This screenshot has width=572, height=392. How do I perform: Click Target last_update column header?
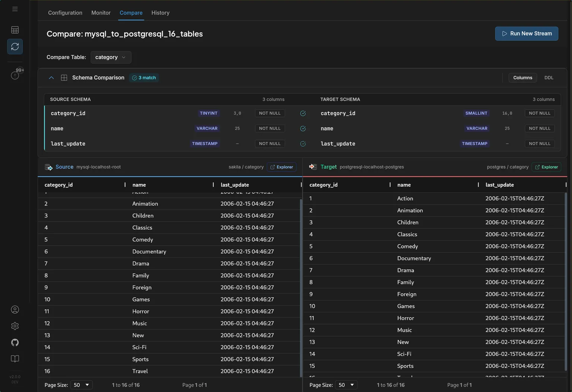pos(500,185)
